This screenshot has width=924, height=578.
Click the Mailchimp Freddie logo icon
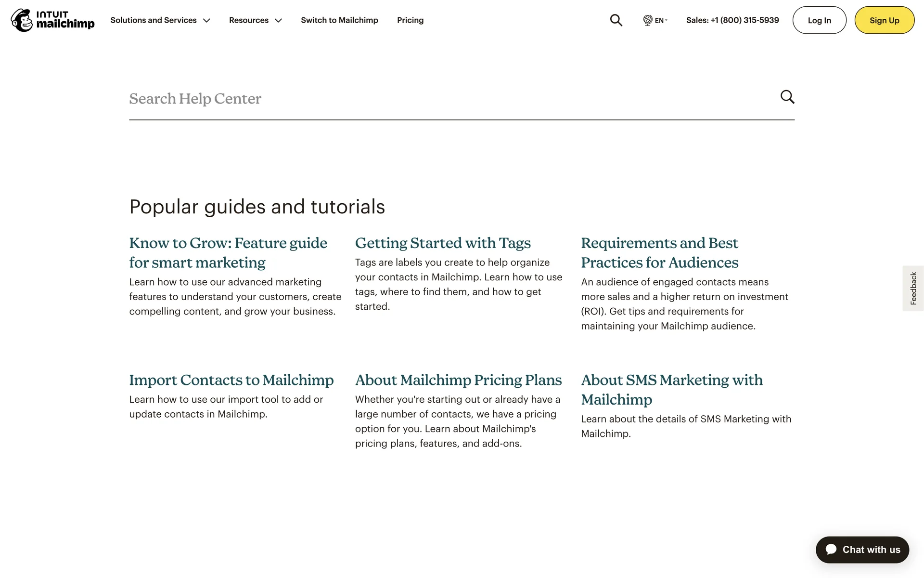click(x=21, y=20)
